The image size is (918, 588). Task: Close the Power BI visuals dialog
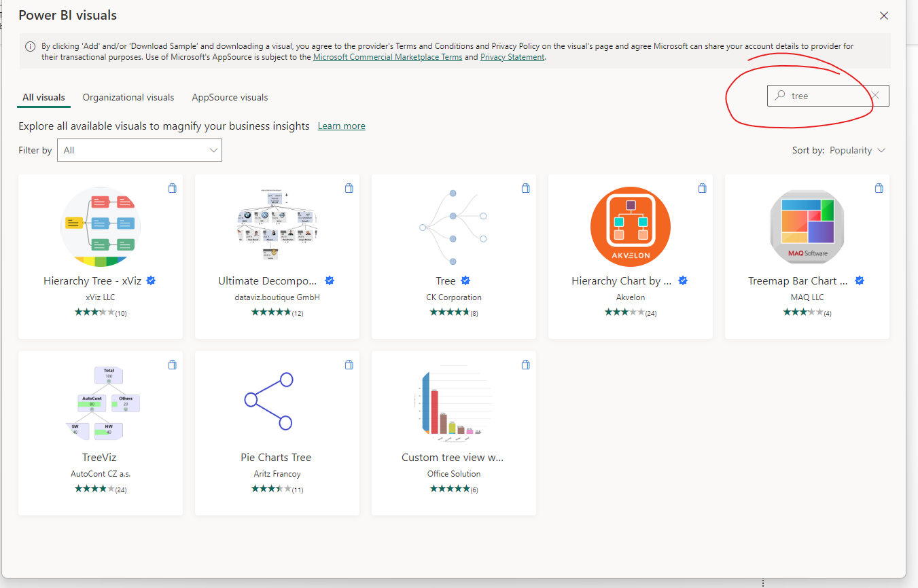click(884, 16)
